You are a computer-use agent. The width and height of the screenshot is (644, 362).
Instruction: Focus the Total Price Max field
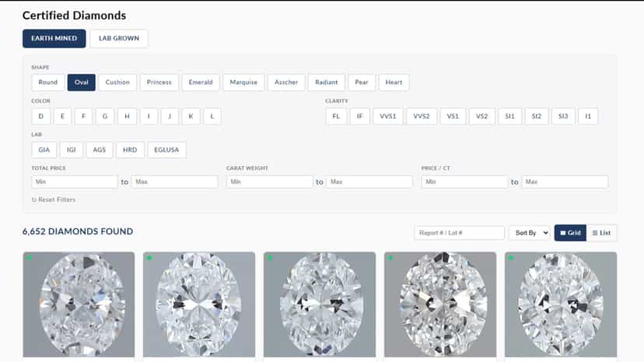pyautogui.click(x=175, y=182)
